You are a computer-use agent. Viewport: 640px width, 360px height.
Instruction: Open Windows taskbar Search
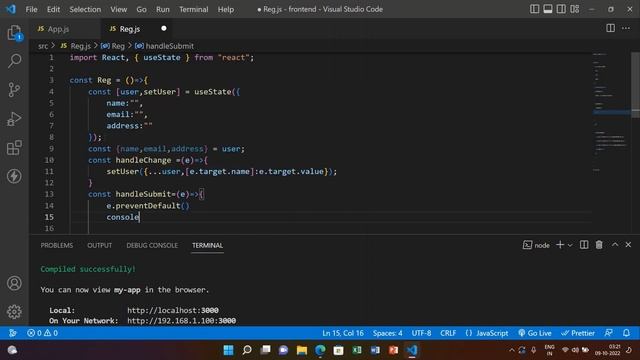[x=247, y=350]
